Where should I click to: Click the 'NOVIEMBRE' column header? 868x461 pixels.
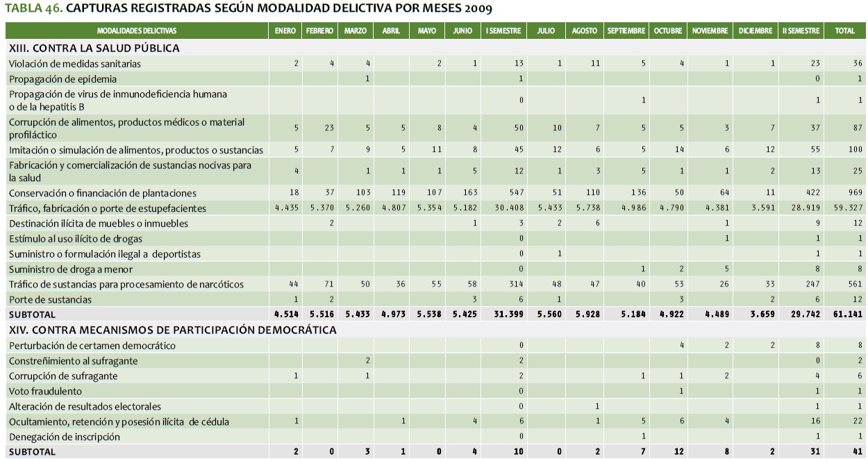tap(710, 31)
